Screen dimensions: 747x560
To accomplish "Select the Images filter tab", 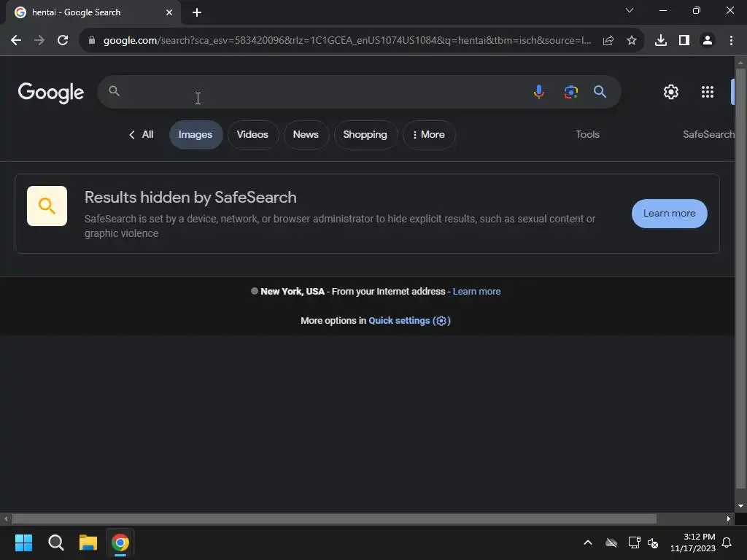I will tap(196, 135).
